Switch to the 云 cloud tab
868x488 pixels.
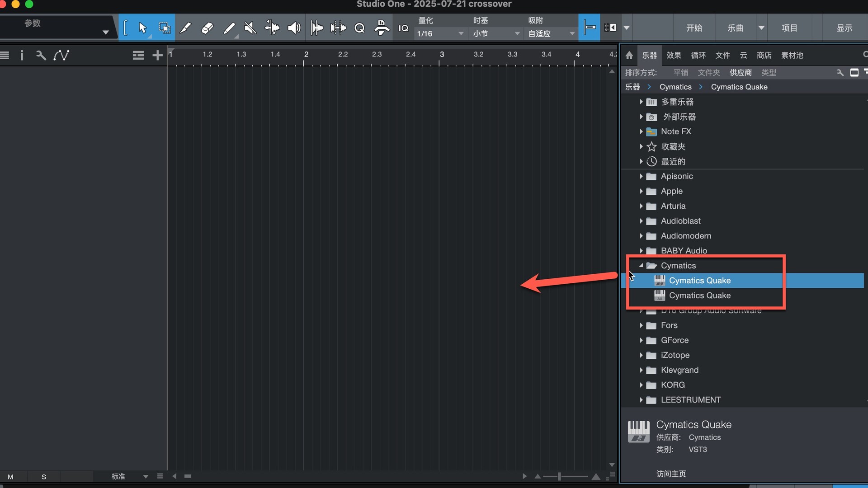[744, 55]
